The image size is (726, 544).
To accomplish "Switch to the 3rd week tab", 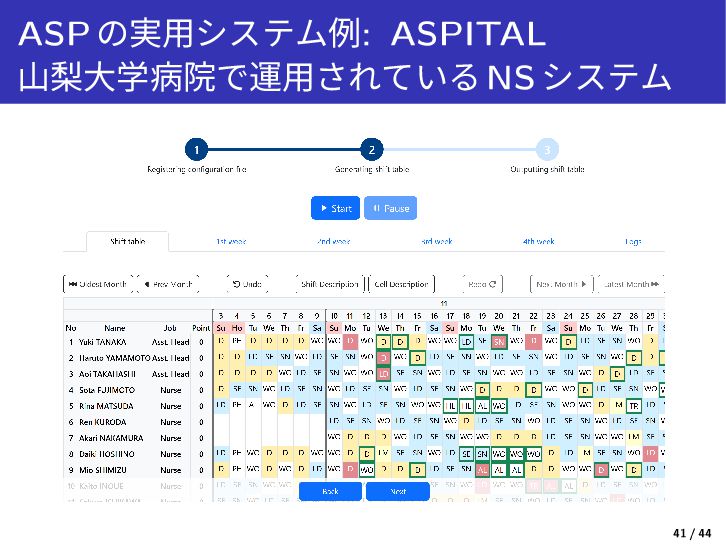I will pyautogui.click(x=437, y=241).
